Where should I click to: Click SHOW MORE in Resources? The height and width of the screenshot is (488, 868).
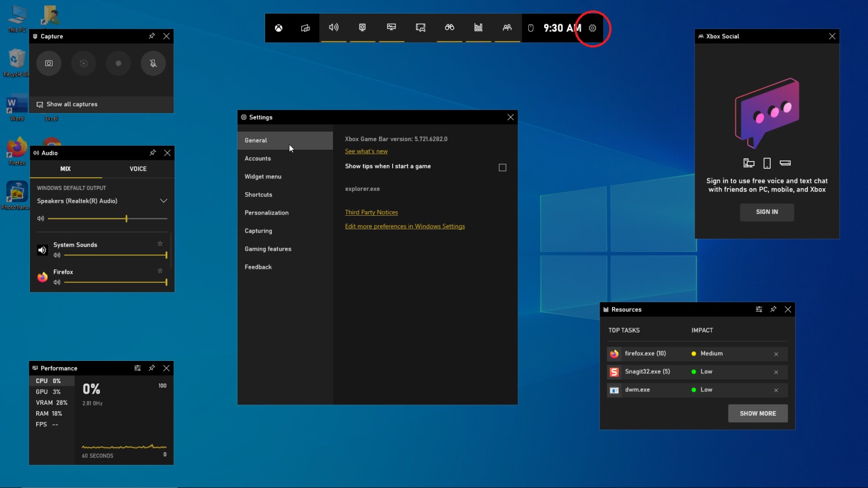(x=758, y=413)
